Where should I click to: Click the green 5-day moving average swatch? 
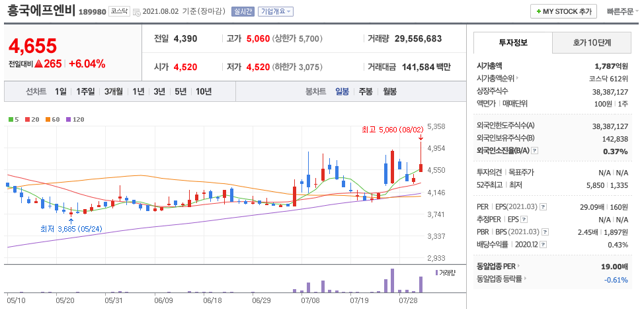coord(11,120)
